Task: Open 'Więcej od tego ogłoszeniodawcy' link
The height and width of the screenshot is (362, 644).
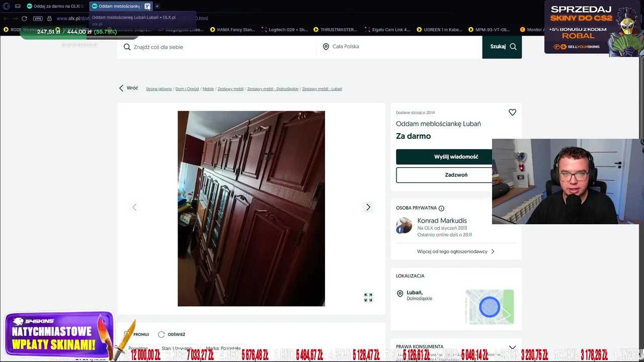Action: tap(456, 251)
